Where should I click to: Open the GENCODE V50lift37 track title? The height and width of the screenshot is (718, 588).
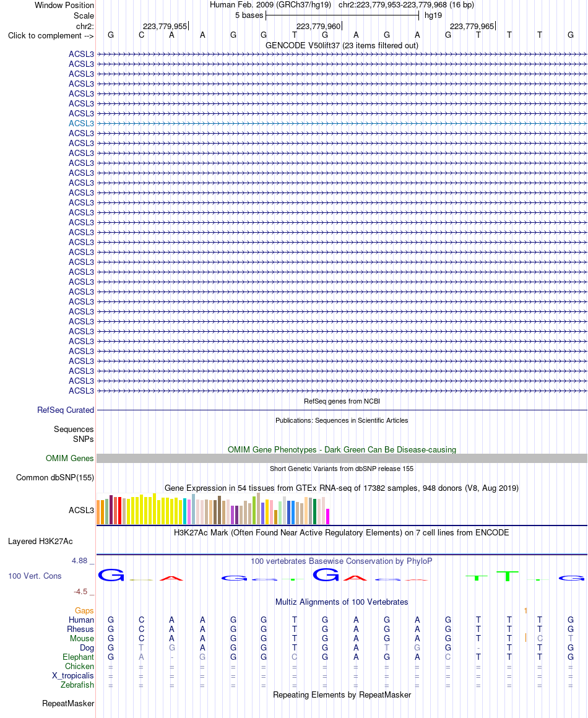[342, 45]
